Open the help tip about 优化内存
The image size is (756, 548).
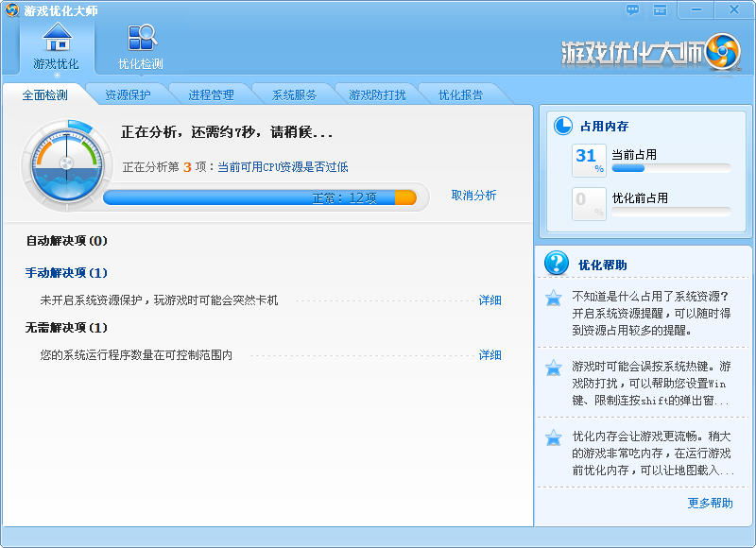coord(652,454)
